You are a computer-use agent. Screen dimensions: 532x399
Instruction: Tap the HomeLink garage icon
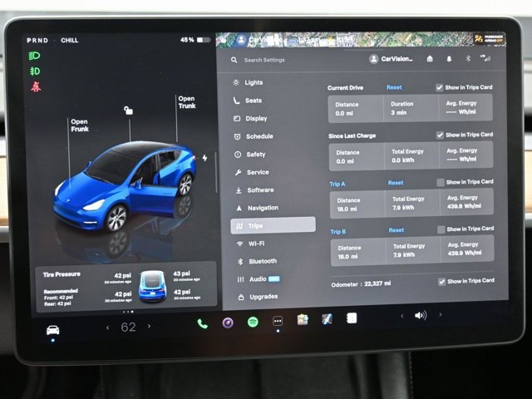[430, 59]
